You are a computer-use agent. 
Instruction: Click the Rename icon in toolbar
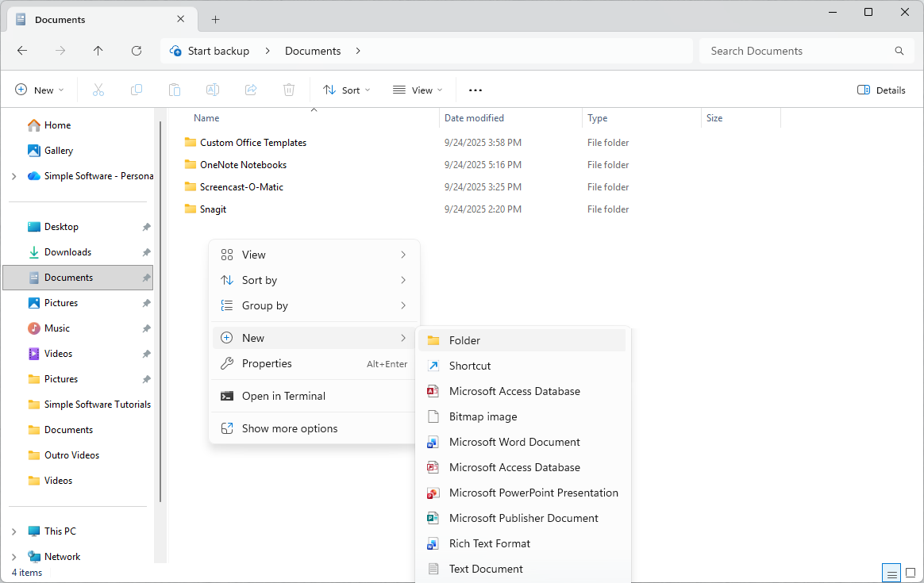coord(213,90)
